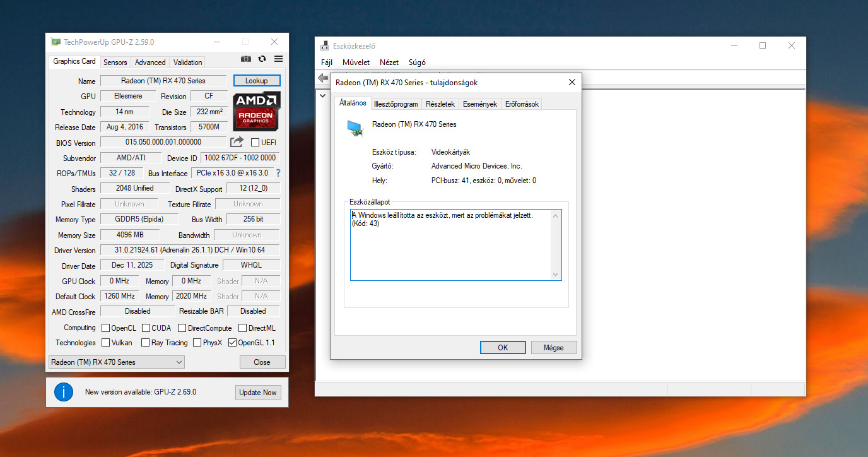This screenshot has height=457, width=868.
Task: Click the Transistors value 5700M
Action: tap(209, 127)
